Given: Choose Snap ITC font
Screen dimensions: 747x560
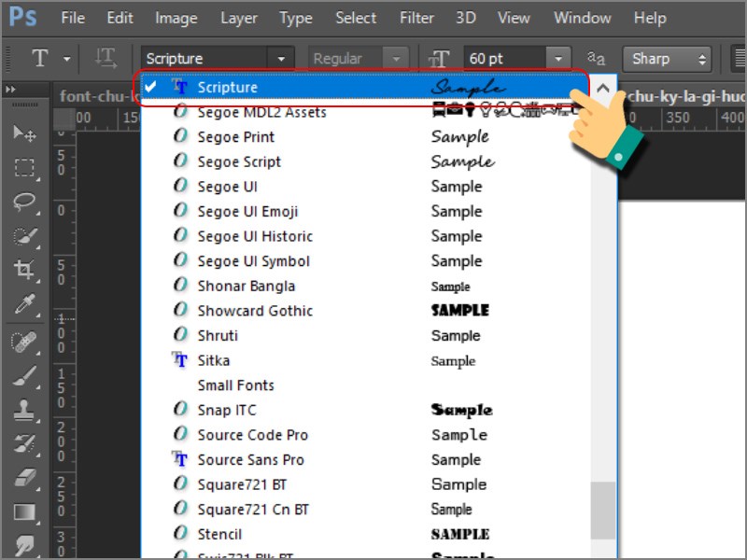Looking at the screenshot, I should click(365, 410).
